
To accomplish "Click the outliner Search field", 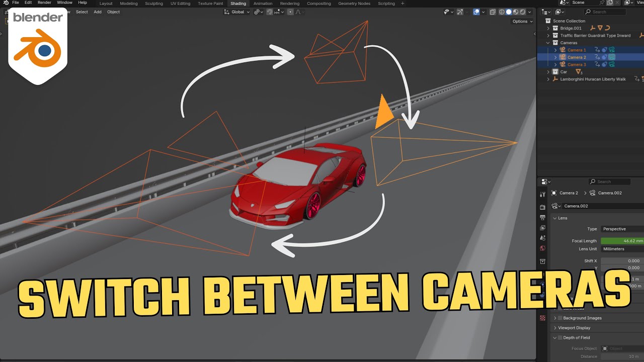I will tap(605, 12).
